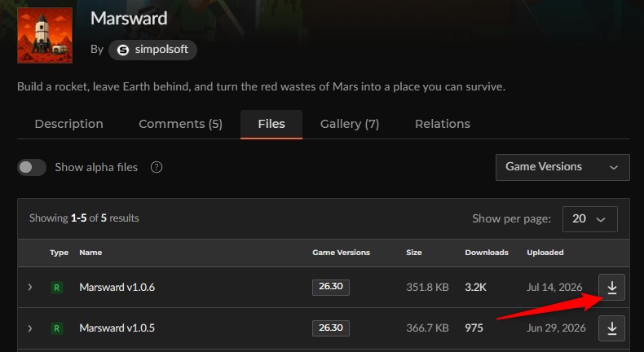Go to the Relations tab

point(443,124)
